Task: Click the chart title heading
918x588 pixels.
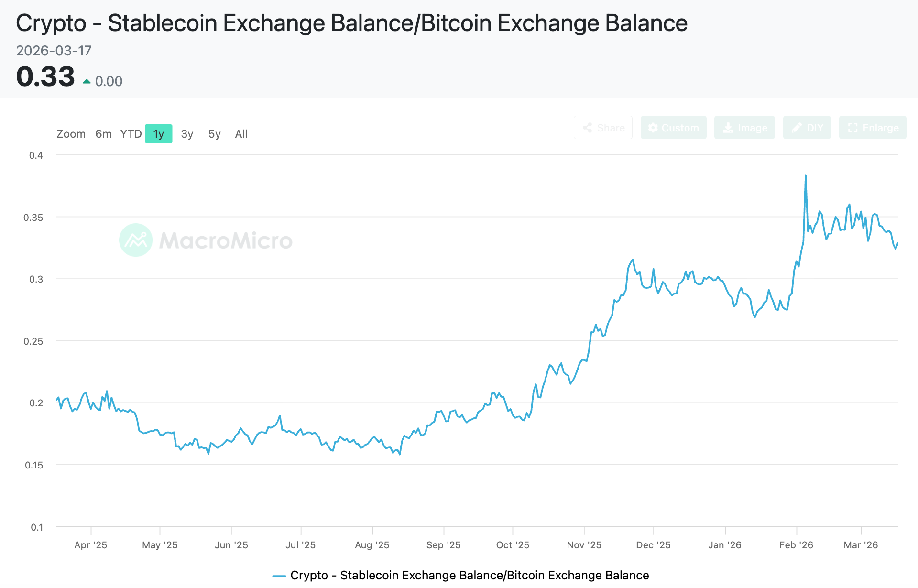Action: pos(351,23)
